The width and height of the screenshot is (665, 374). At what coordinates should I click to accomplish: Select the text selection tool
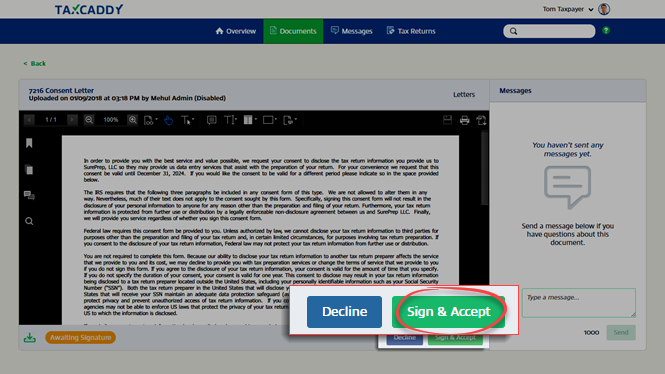click(185, 120)
